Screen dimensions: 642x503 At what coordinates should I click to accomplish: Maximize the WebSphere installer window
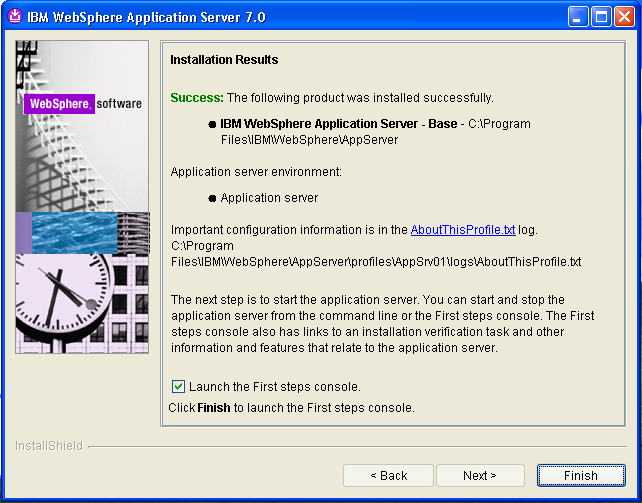tap(601, 17)
